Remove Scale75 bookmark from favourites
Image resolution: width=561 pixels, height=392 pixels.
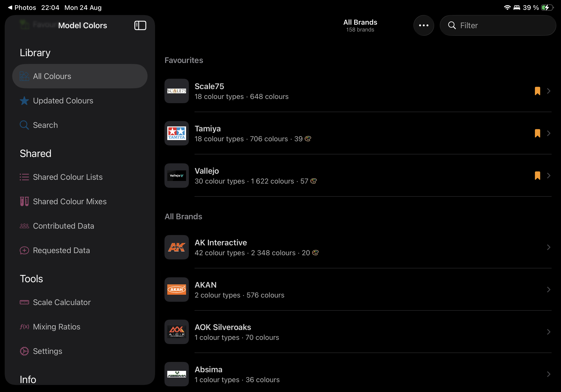point(537,91)
